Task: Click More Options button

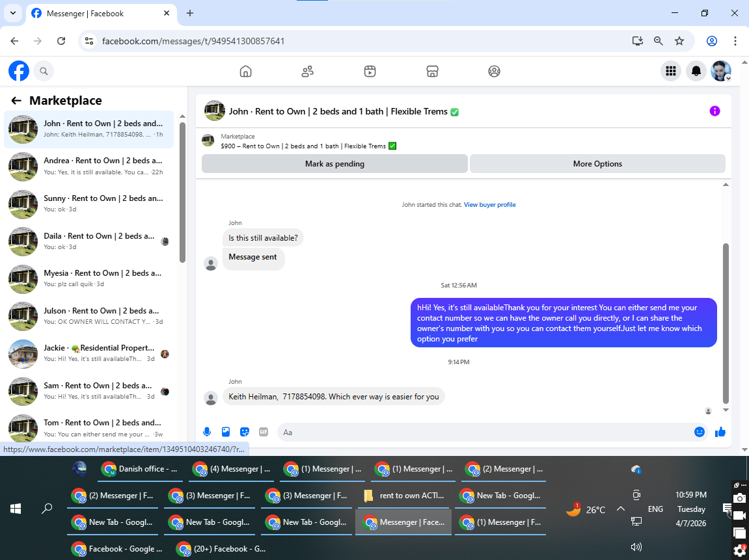Action: click(x=597, y=164)
